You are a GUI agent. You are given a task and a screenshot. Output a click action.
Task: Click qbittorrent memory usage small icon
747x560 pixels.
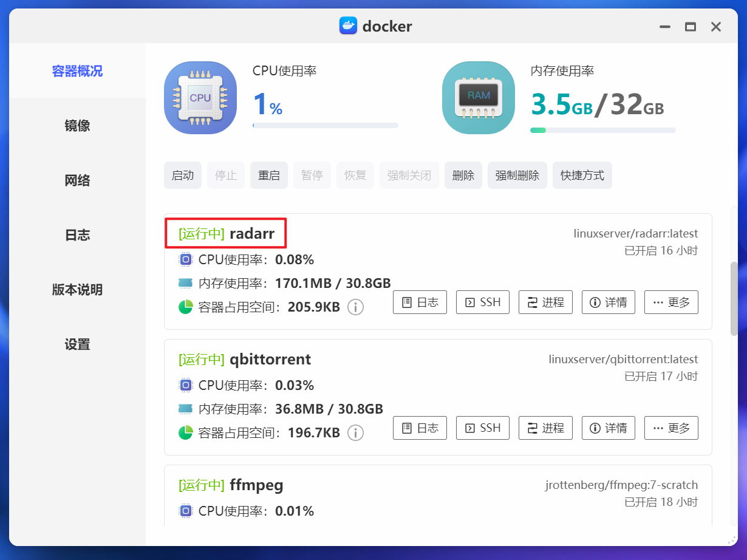point(185,409)
